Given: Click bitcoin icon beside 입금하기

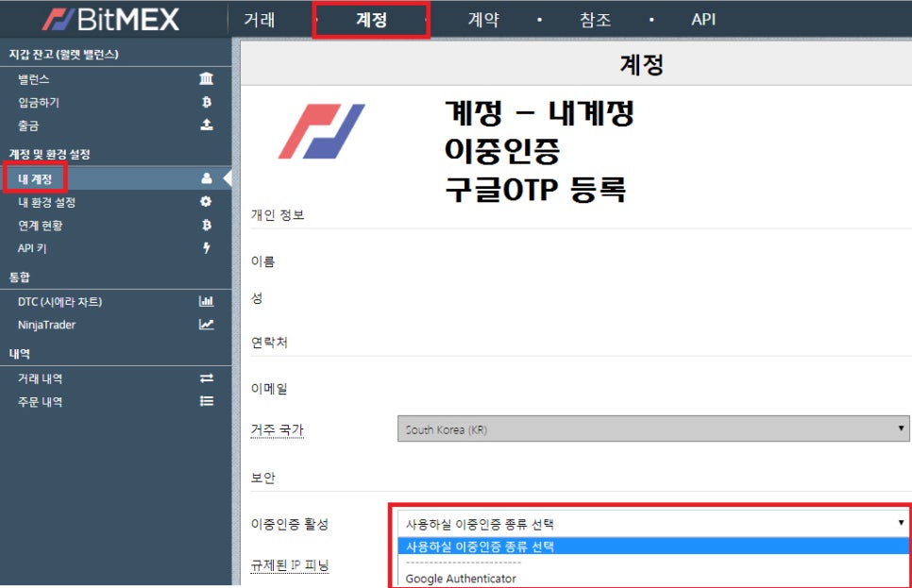Looking at the screenshot, I should pos(207,102).
